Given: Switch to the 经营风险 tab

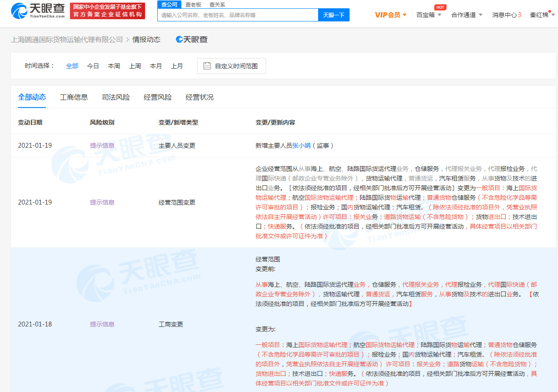Looking at the screenshot, I should (158, 97).
